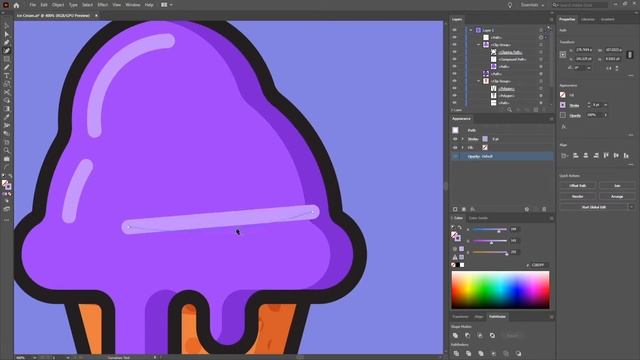The image size is (640, 360).
Task: Toggle Stroke visibility eye in Appearance panel
Action: 455,139
